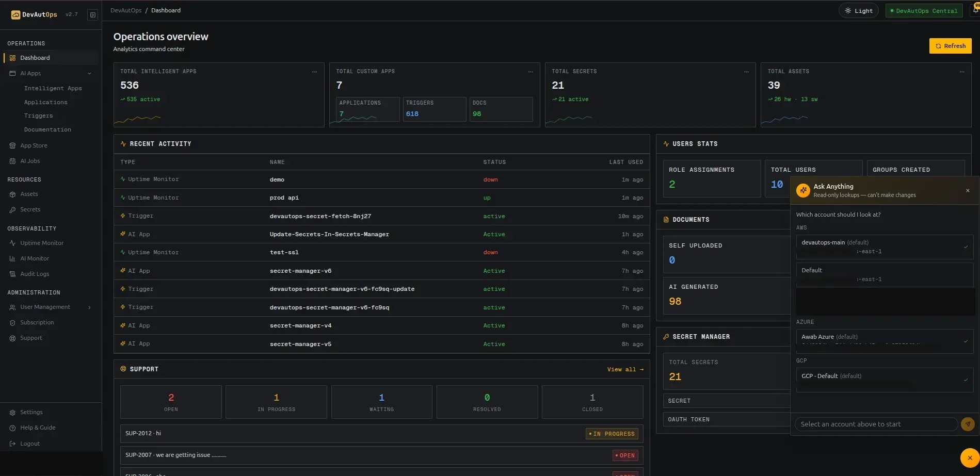Collapse the sidebar with the panel icon
Screen dimensions: 980x476
pyautogui.click(x=93, y=15)
